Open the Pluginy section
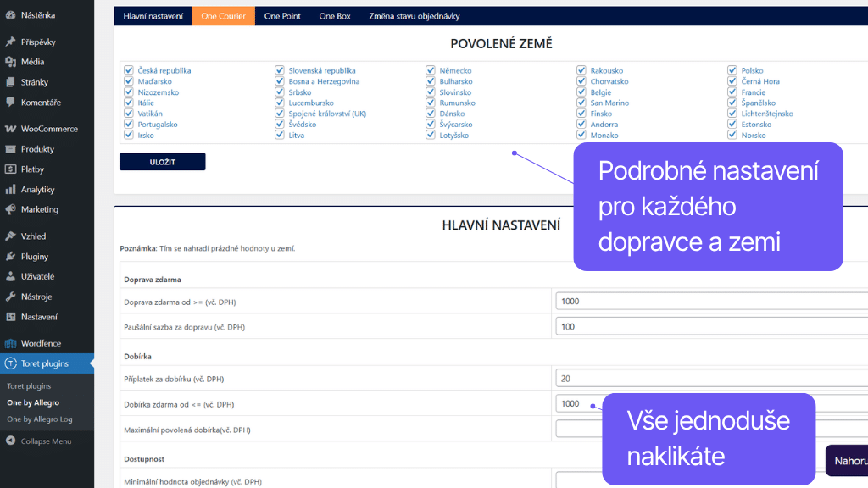Image resolution: width=868 pixels, height=488 pixels. click(32, 256)
